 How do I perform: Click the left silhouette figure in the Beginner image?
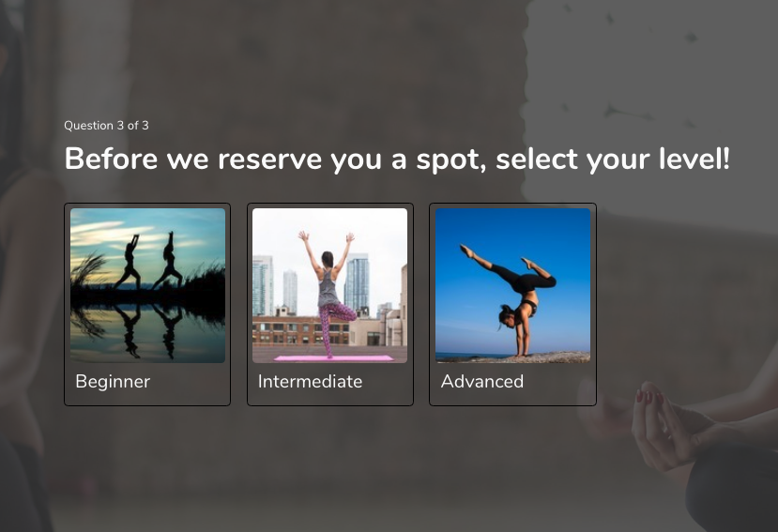coord(130,262)
